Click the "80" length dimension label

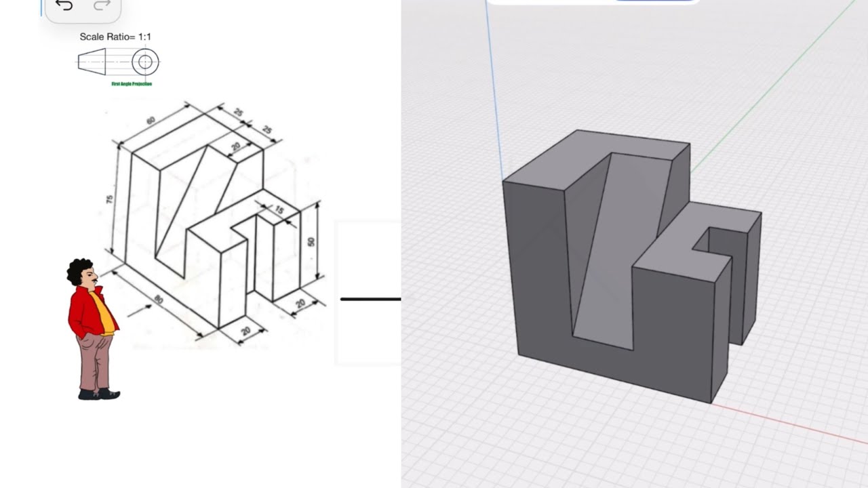pos(158,300)
